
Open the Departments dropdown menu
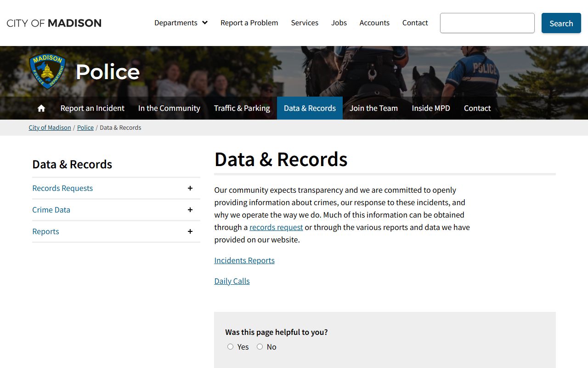[x=181, y=23]
